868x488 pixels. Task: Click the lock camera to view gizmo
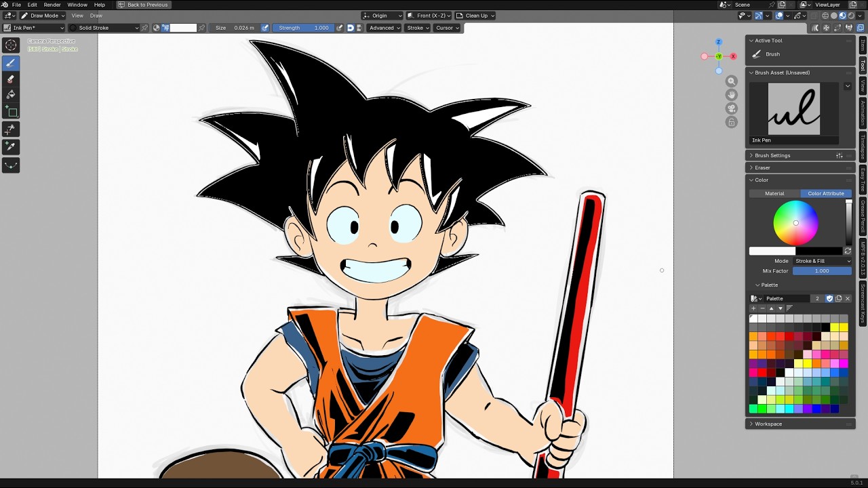(731, 122)
